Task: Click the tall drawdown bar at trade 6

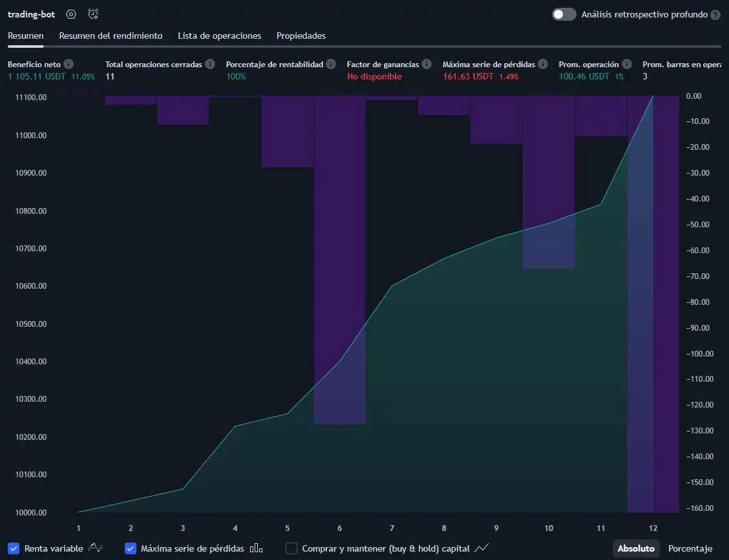Action: [339, 260]
